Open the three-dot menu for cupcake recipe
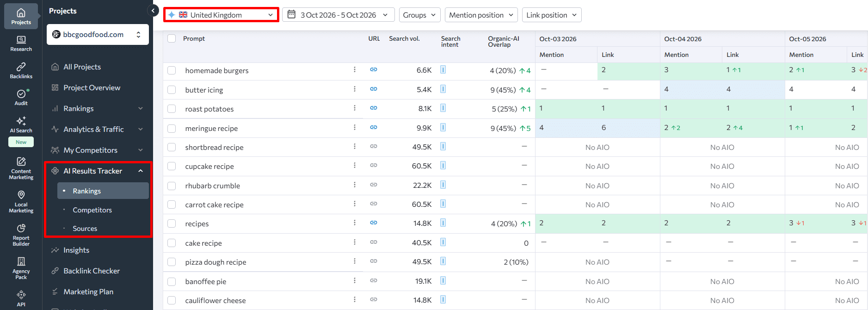The image size is (868, 310). [355, 165]
